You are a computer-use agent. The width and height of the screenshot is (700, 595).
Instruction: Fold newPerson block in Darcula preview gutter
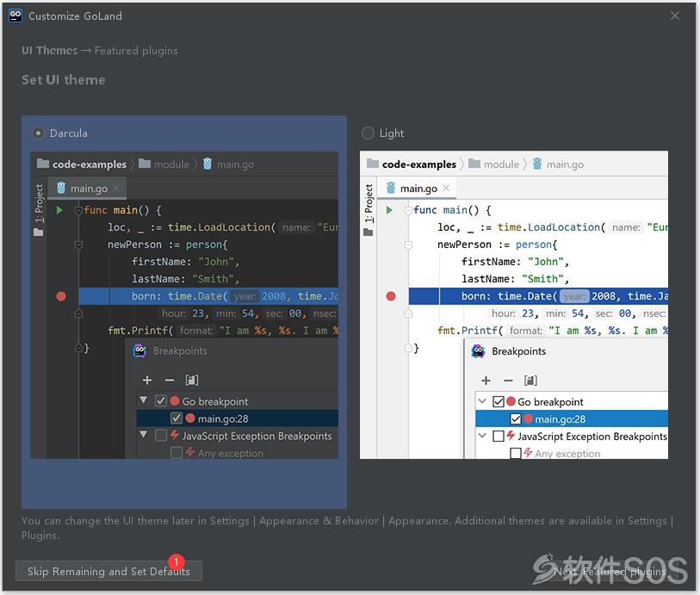[x=78, y=245]
